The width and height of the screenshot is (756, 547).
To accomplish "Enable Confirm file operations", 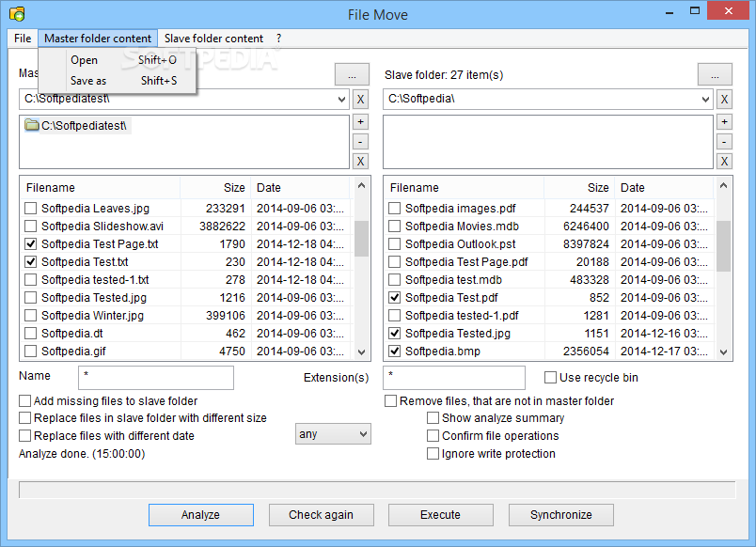I will 433,436.
